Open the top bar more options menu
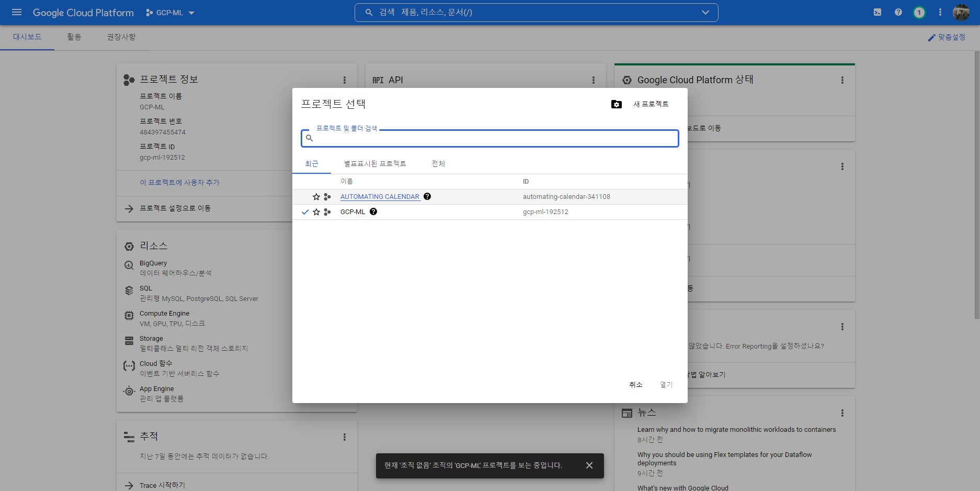 click(940, 12)
